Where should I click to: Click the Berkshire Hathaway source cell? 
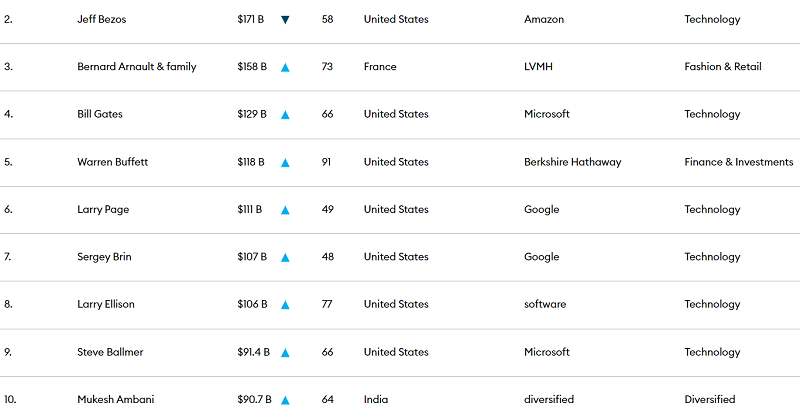tap(572, 162)
